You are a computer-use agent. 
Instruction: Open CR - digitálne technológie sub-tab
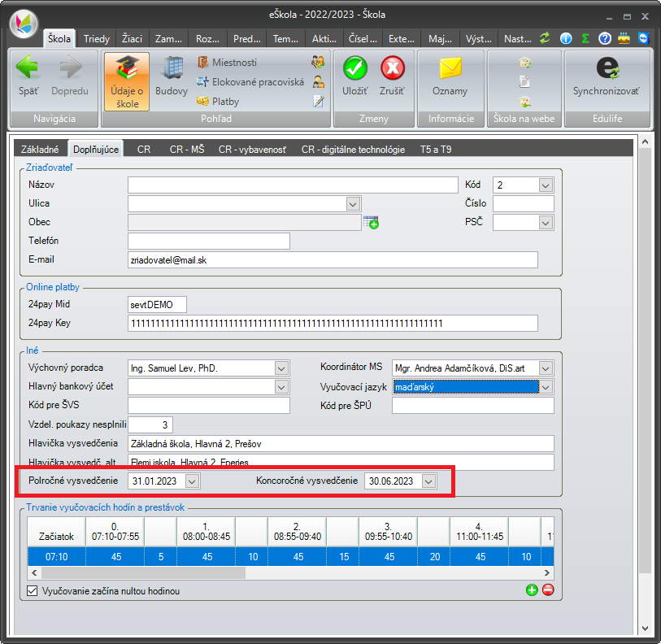353,150
